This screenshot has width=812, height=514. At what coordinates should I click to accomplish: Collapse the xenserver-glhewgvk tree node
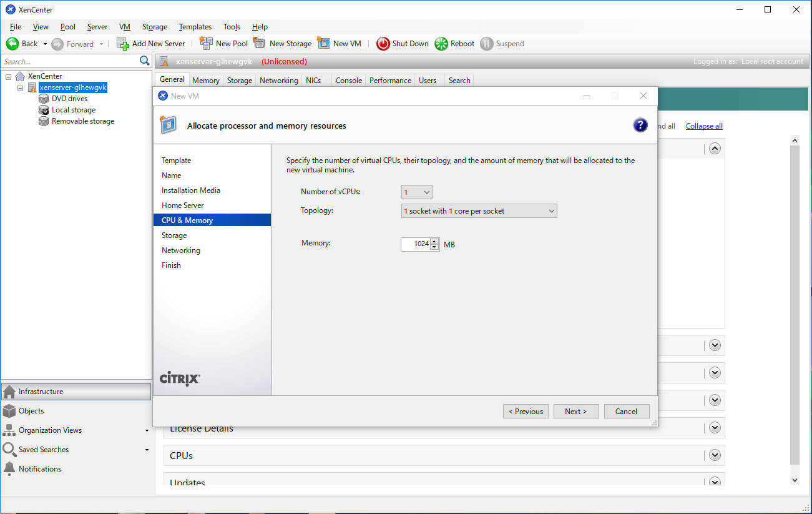[x=20, y=87]
